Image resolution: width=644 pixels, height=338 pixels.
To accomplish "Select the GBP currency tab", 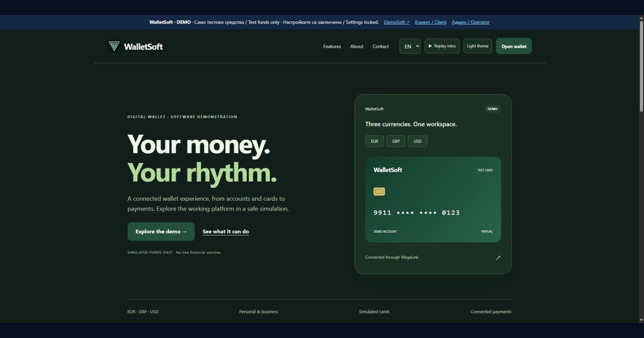I will point(396,141).
